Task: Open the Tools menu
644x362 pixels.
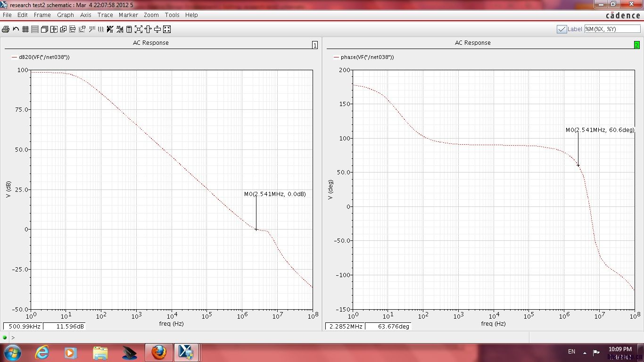Action: pyautogui.click(x=172, y=15)
